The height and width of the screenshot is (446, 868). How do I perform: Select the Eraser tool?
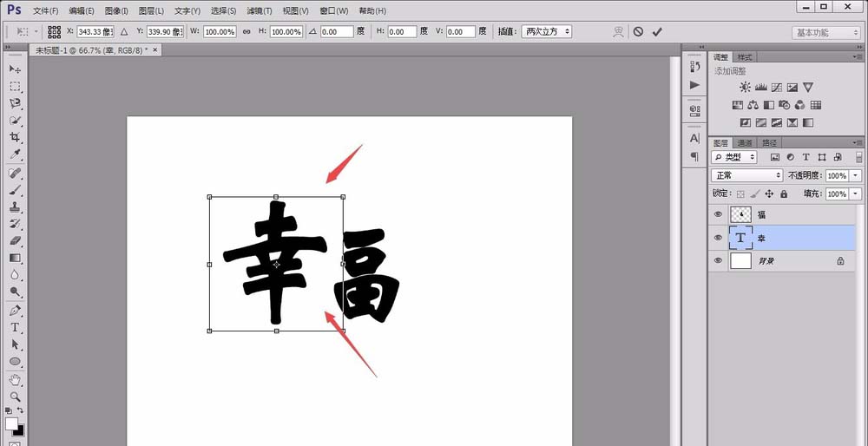15,240
